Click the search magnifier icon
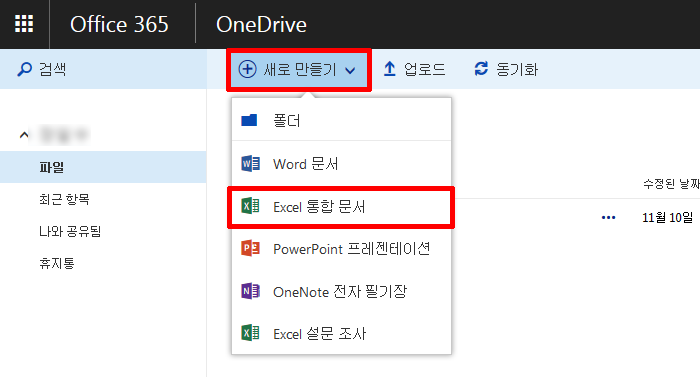700x377 pixels. coord(25,69)
